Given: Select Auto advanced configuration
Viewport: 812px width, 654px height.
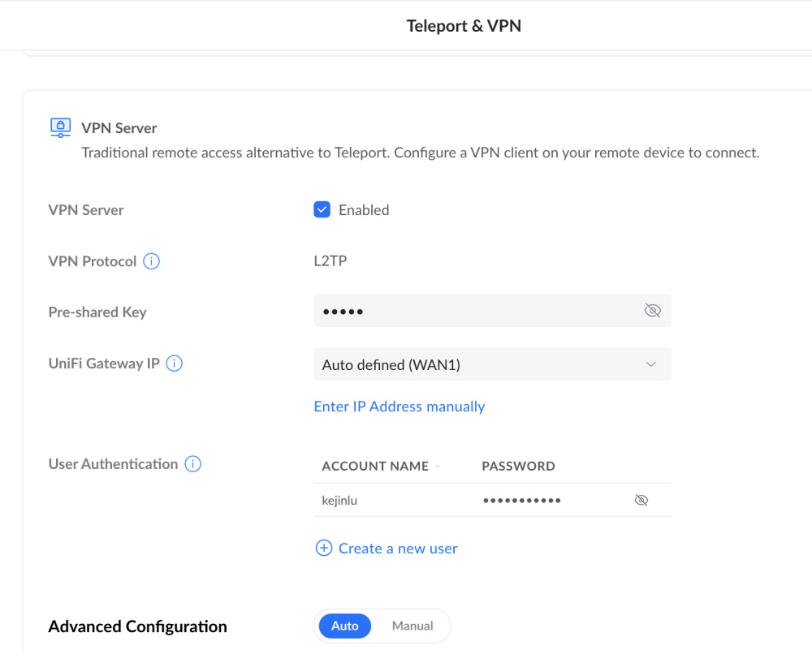Looking at the screenshot, I should pyautogui.click(x=345, y=626).
